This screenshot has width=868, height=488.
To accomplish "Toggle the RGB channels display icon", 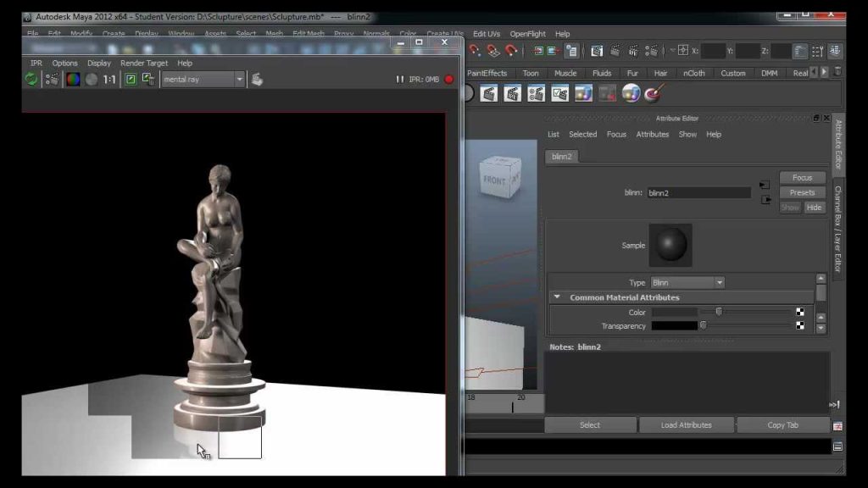I will click(x=73, y=79).
